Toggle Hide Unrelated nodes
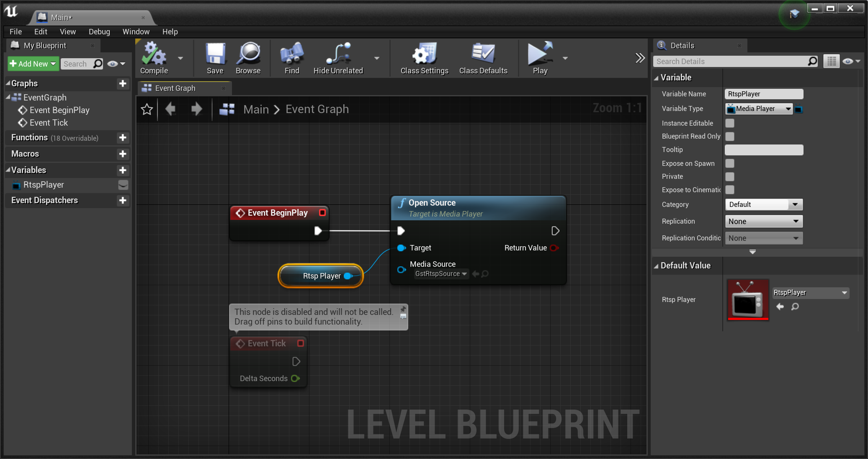This screenshot has width=868, height=459. coord(338,58)
